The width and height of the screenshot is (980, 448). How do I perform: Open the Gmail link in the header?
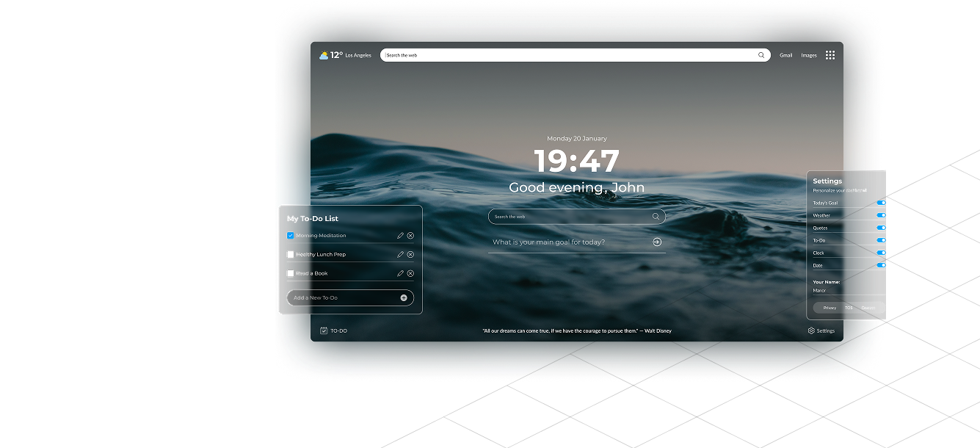(785, 54)
